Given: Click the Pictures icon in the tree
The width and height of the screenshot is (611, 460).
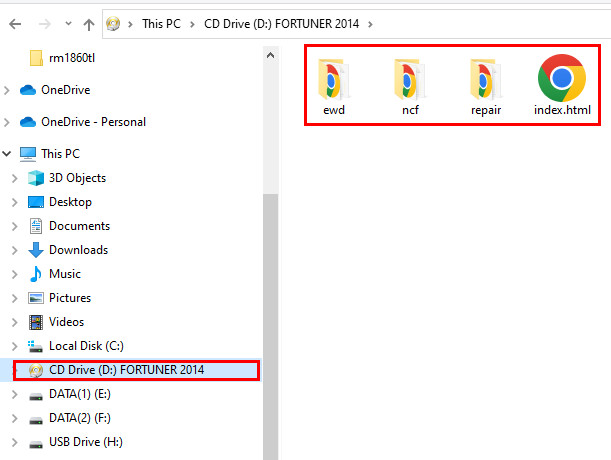Looking at the screenshot, I should coord(36,298).
